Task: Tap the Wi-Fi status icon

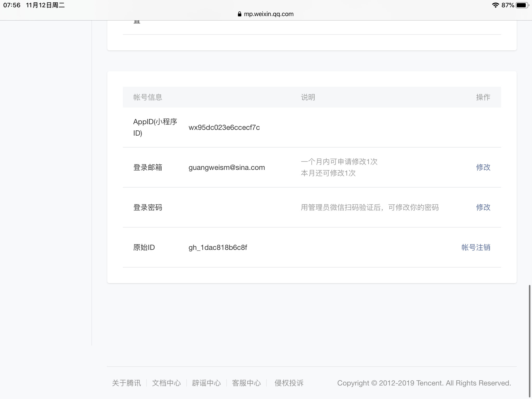Action: 495,5
